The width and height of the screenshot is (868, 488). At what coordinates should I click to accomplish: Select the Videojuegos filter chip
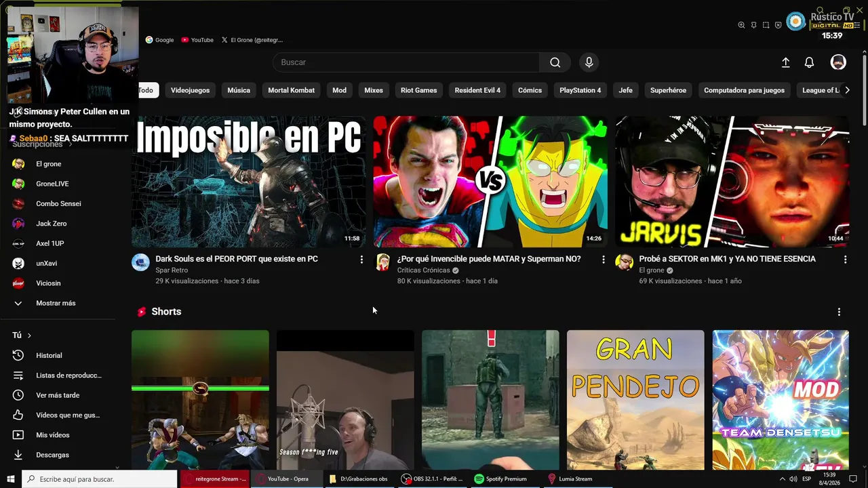click(x=190, y=90)
